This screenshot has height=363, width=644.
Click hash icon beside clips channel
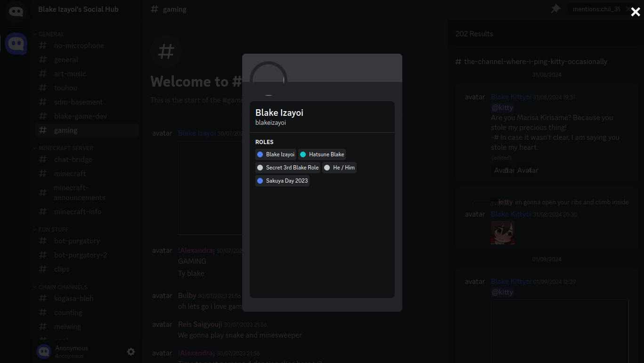tap(43, 269)
